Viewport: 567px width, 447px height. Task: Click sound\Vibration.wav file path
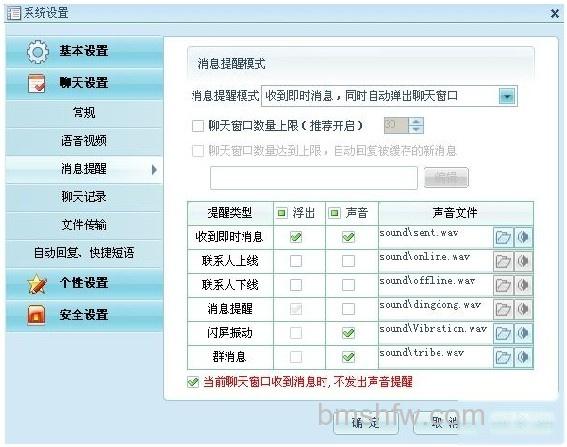433,329
